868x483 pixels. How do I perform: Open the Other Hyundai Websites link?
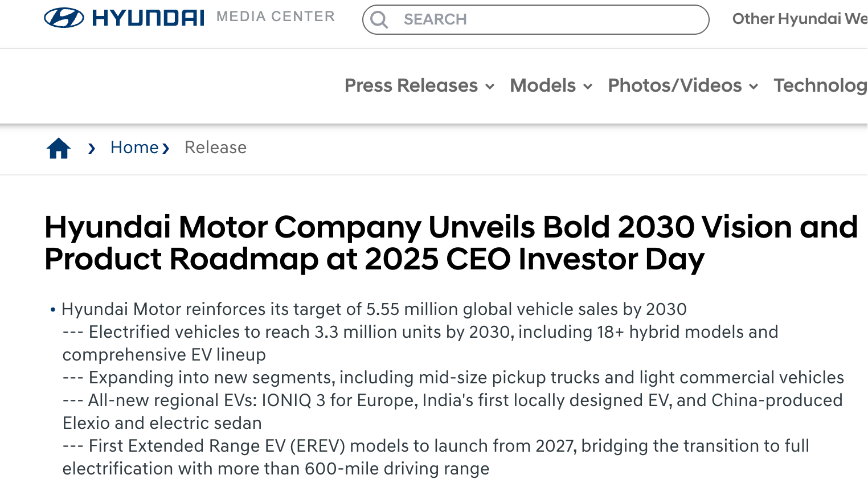[x=799, y=19]
